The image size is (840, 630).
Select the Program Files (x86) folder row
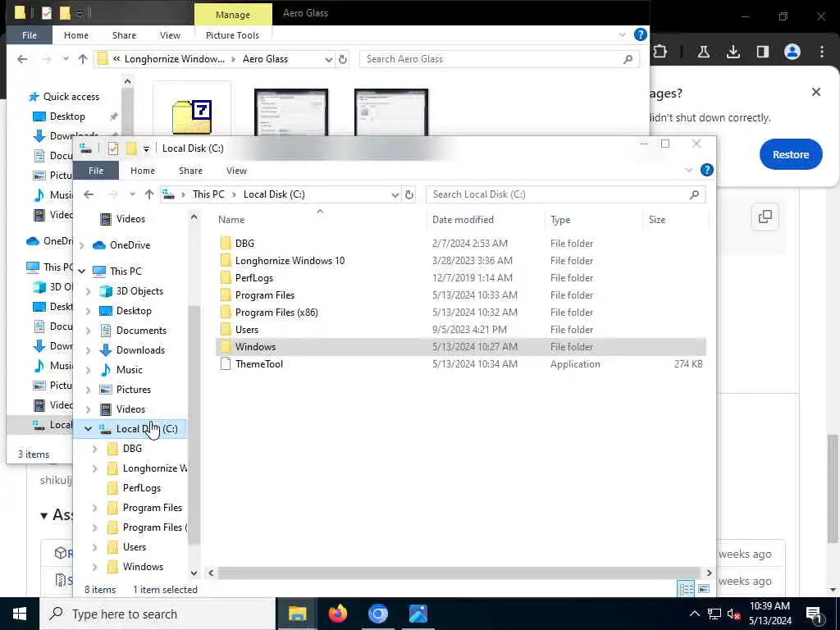461,313
